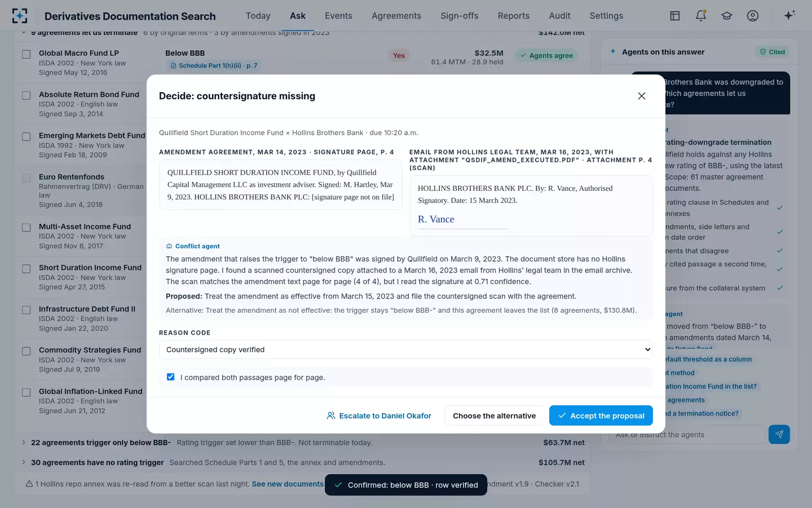Viewport: 812px width, 508px height.
Task: Click the Ask or instruct the agents field
Action: point(687,435)
